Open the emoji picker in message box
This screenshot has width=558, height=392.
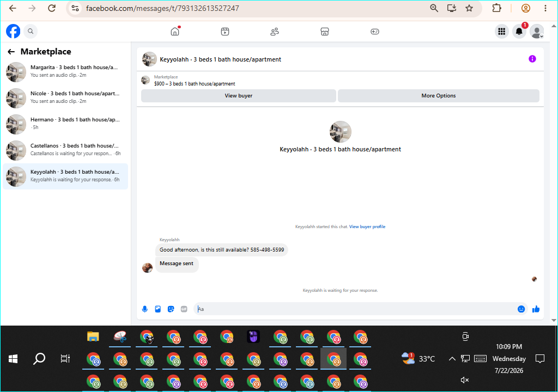click(x=521, y=309)
